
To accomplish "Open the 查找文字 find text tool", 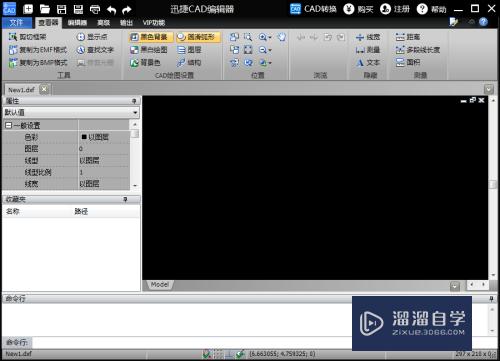I will (95, 50).
